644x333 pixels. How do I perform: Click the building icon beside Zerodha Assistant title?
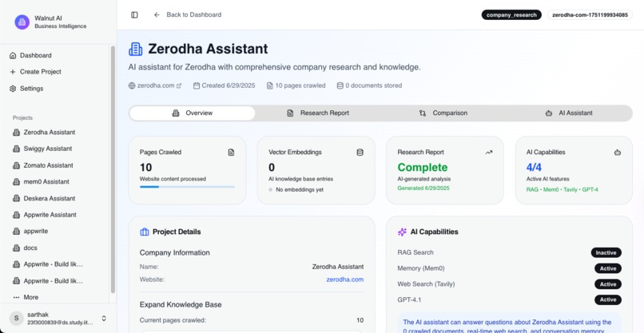pyautogui.click(x=136, y=49)
